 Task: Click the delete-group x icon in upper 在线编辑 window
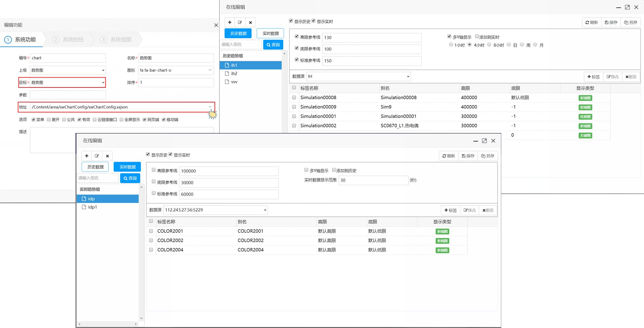pyautogui.click(x=250, y=22)
